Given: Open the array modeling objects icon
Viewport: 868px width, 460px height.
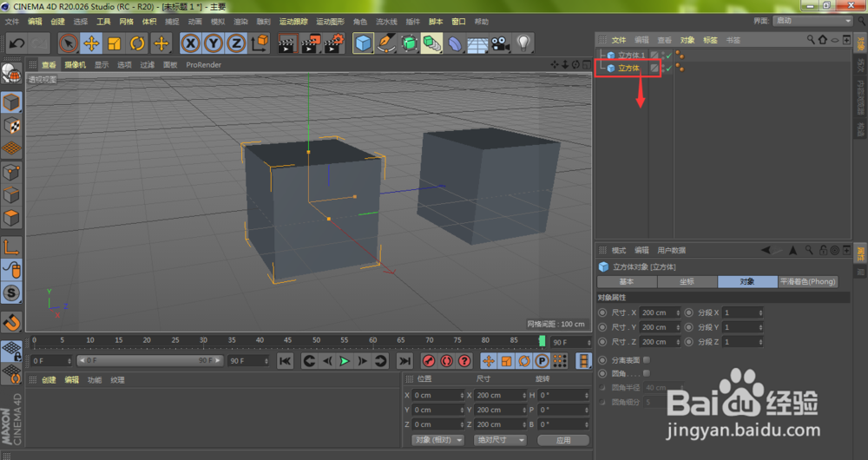Looking at the screenshot, I should (431, 43).
